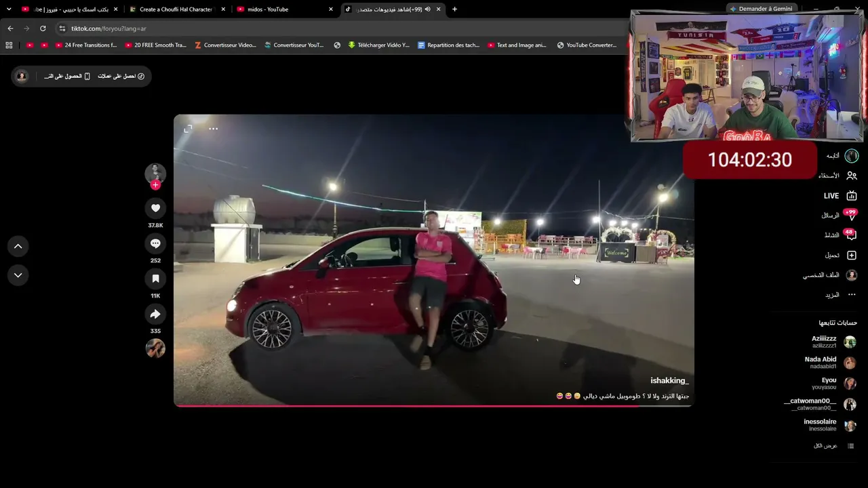Open the 'Convertisseur YouT...' bookmark

[294, 45]
